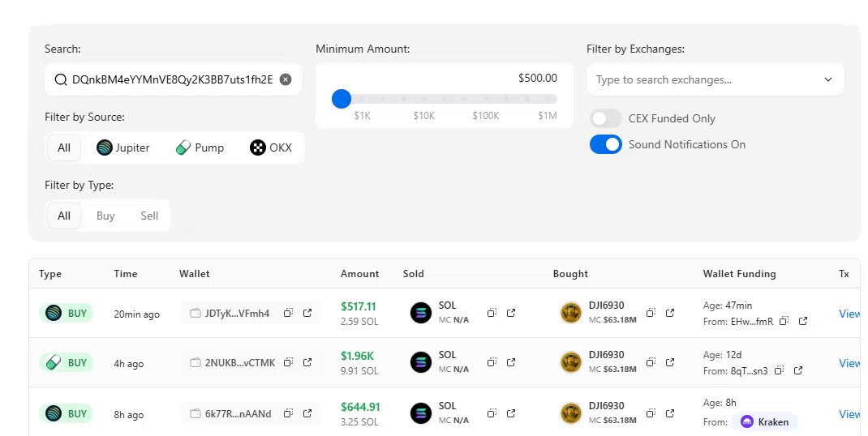Copy funding address 8qT...sn3
Image resolution: width=868 pixels, height=436 pixels.
[x=779, y=370]
